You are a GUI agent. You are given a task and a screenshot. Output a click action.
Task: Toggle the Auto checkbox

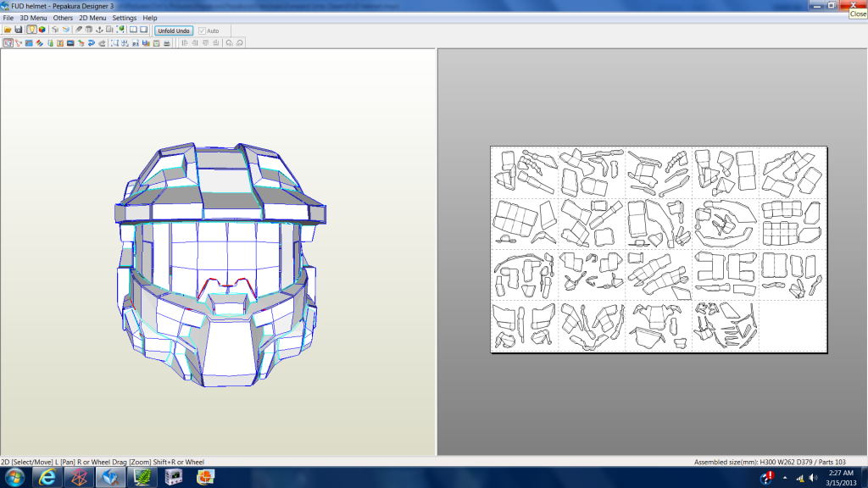pyautogui.click(x=202, y=30)
